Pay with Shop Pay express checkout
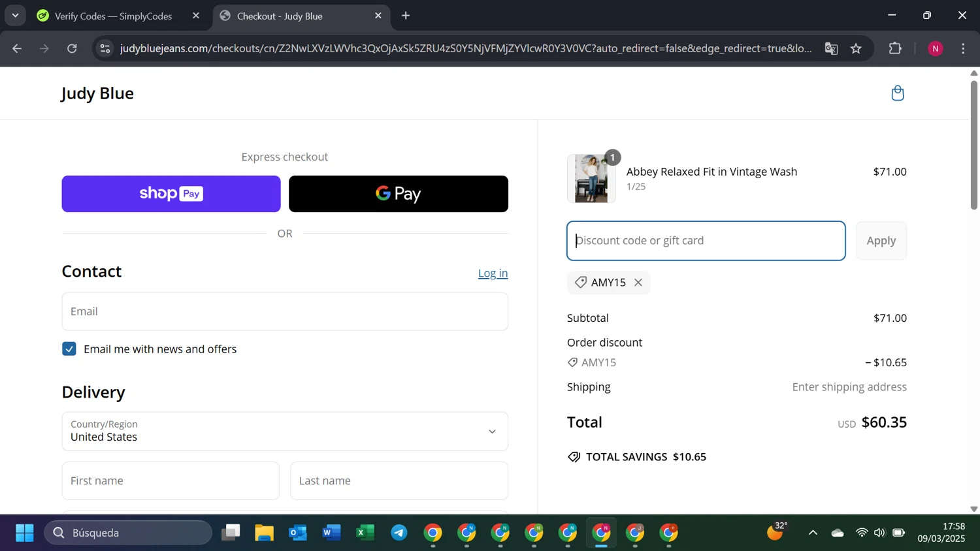The height and width of the screenshot is (551, 980). click(171, 194)
